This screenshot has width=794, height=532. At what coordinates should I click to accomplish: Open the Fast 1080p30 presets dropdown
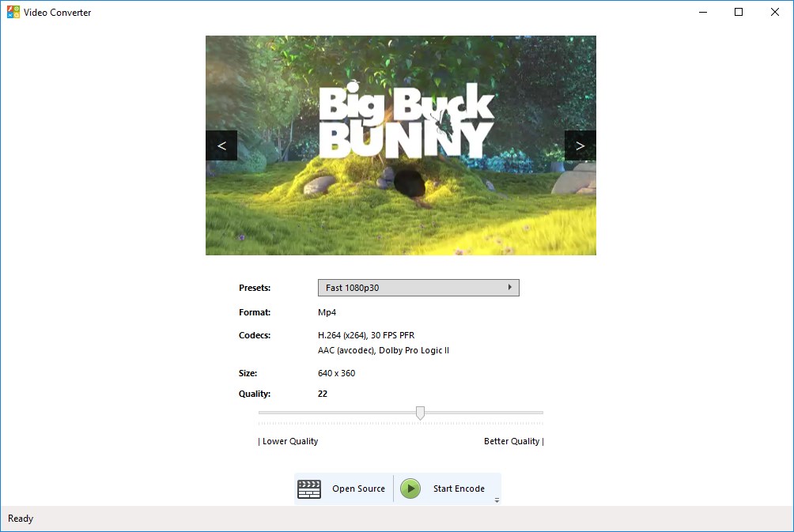click(x=418, y=288)
